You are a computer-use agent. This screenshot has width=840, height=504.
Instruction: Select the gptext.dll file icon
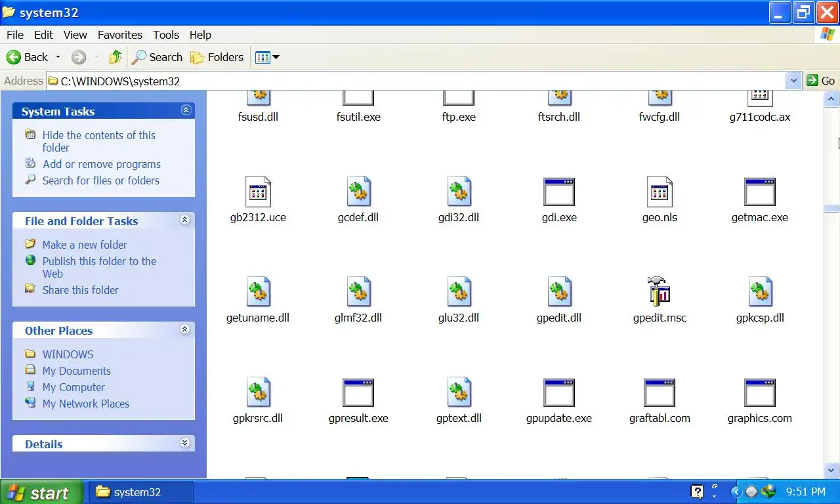[x=459, y=392]
